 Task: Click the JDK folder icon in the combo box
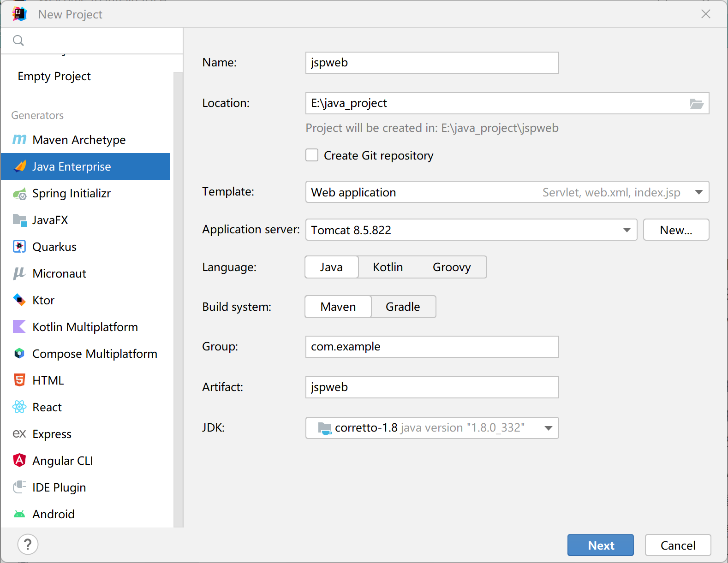tap(325, 428)
